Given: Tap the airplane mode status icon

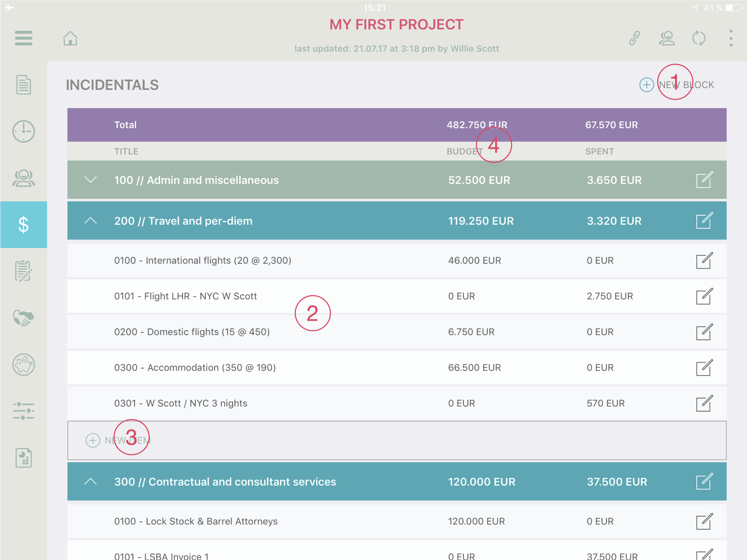Looking at the screenshot, I should click(x=9, y=7).
